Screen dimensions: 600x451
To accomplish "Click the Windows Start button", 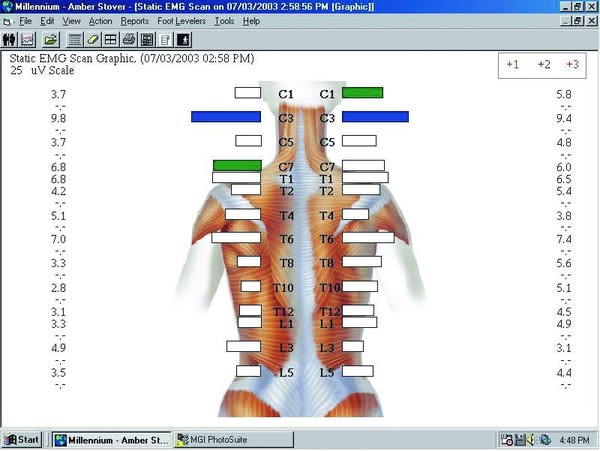I will click(x=23, y=439).
